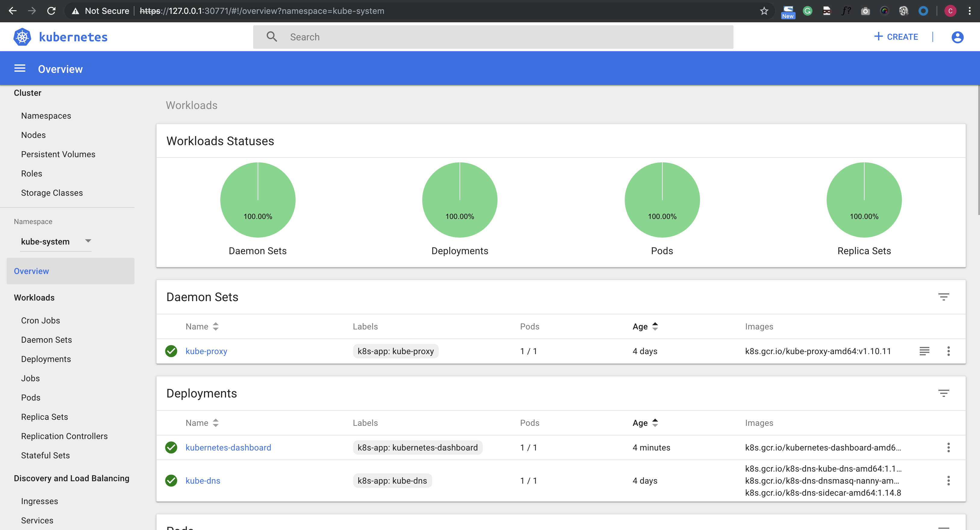This screenshot has width=980, height=530.
Task: Open the kubernetes-dashboard deployment link
Action: click(x=228, y=447)
